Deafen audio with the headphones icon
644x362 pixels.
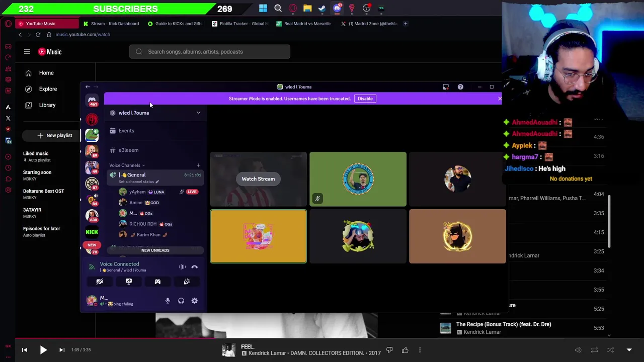pyautogui.click(x=181, y=301)
